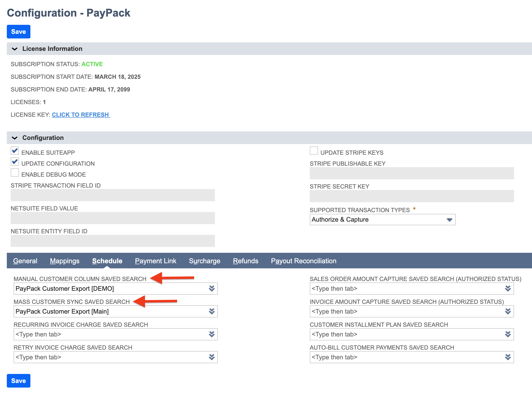Viewport: 532px width, 399px height.
Task: Switch to the Refunds tab
Action: 246,261
